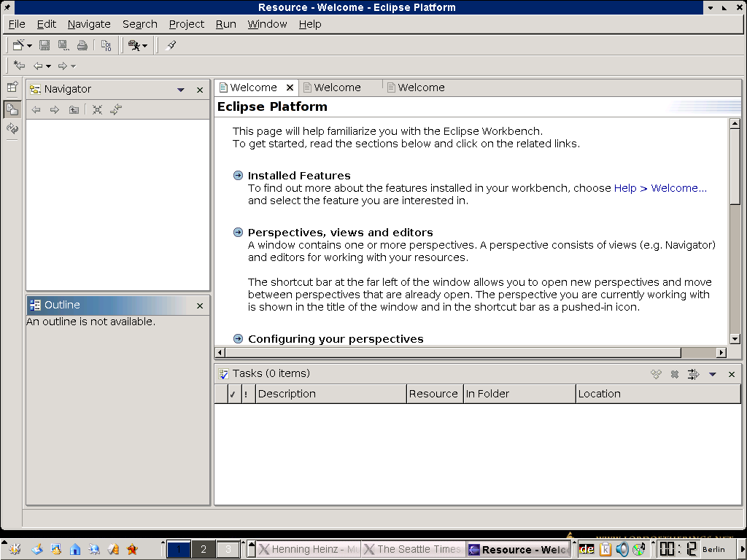
Task: Close the Navigator view
Action: [200, 90]
